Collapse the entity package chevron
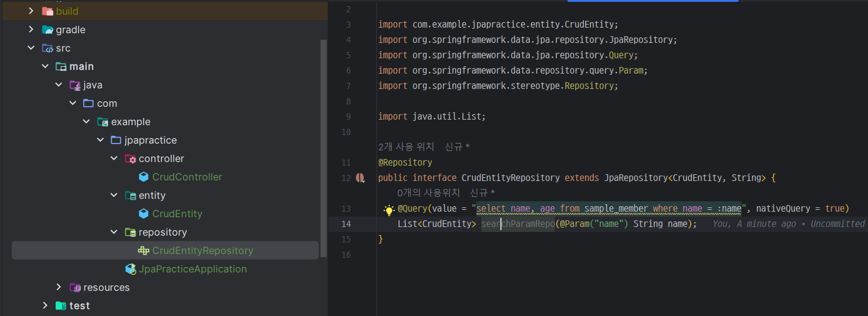This screenshot has height=316, width=868. (114, 195)
